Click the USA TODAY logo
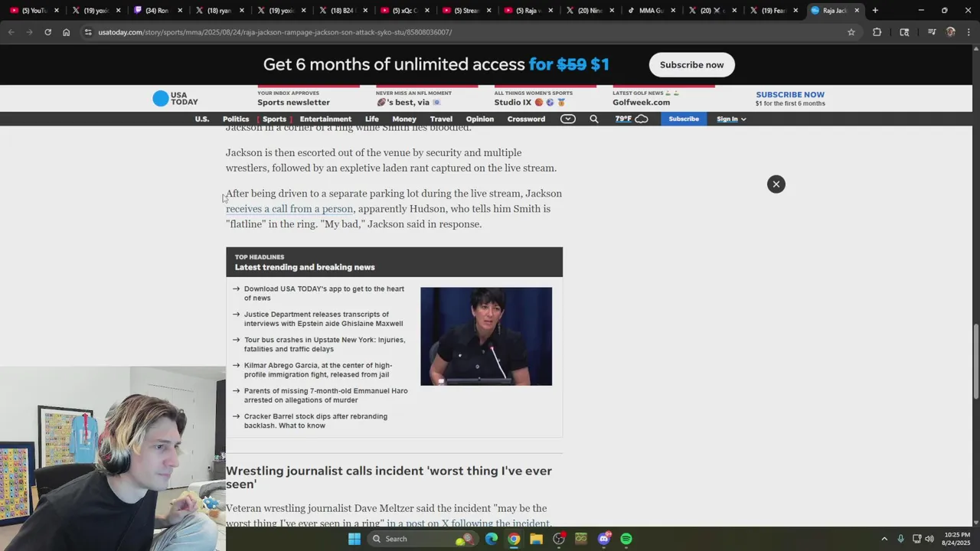 (x=175, y=99)
